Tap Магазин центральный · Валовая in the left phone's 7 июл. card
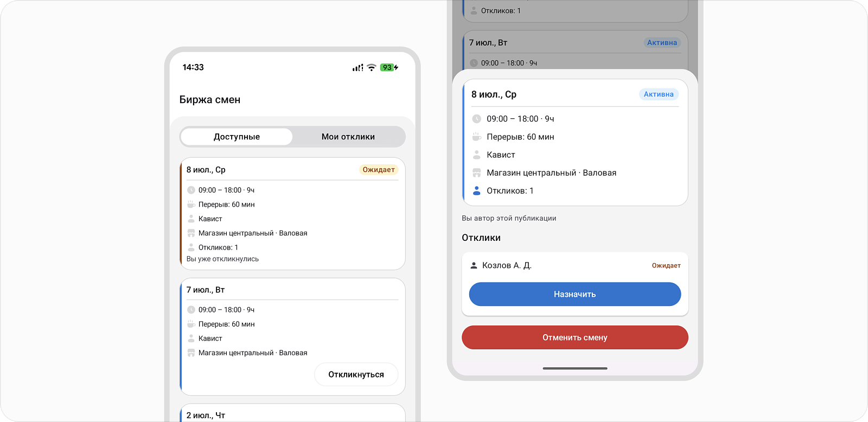 click(253, 353)
